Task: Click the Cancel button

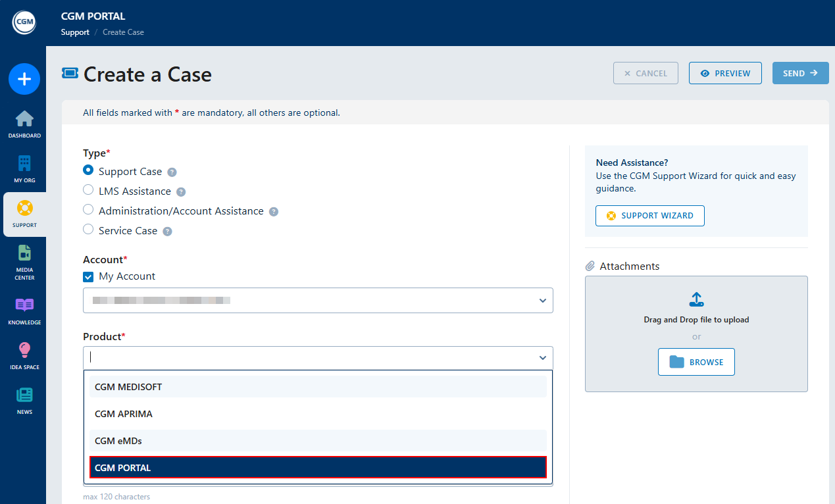Action: click(645, 73)
